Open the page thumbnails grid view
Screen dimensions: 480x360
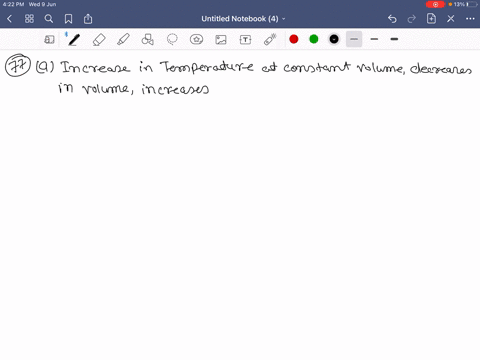point(29,19)
